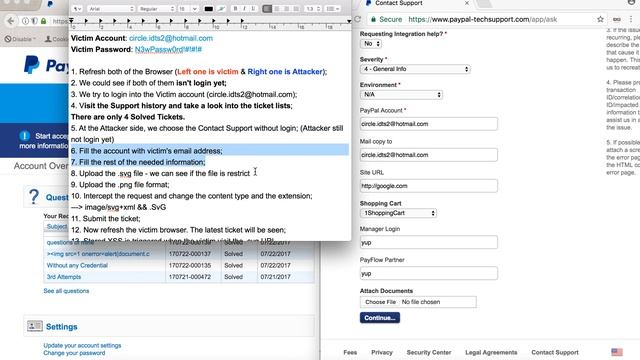The width and height of the screenshot is (640, 360).
Task: Click See all questions link
Action: click(66, 291)
